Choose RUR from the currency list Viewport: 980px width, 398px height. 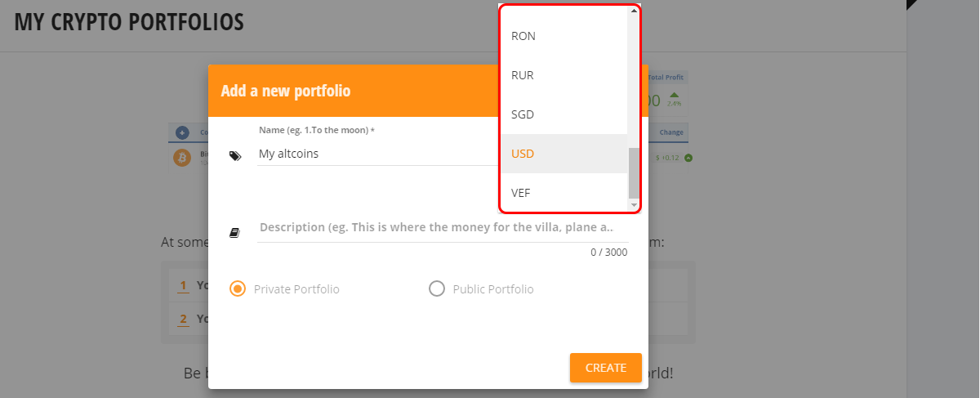coord(563,75)
